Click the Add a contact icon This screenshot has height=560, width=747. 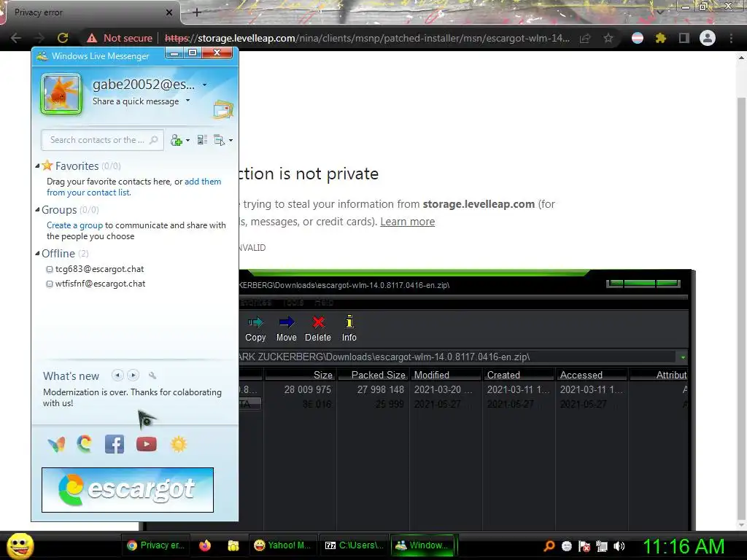pyautogui.click(x=177, y=140)
